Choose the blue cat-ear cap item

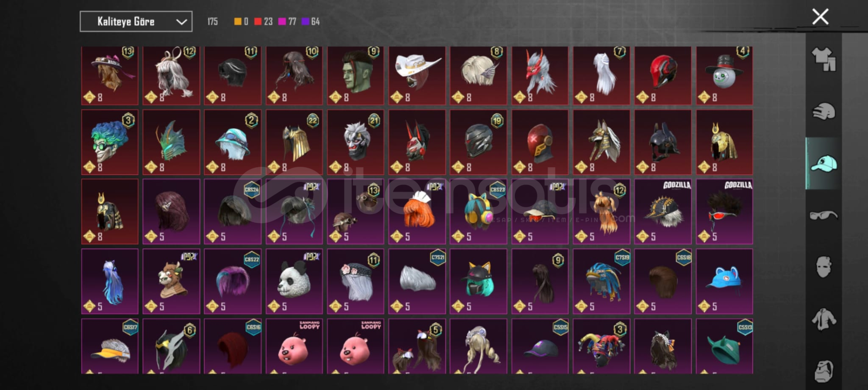724,281
